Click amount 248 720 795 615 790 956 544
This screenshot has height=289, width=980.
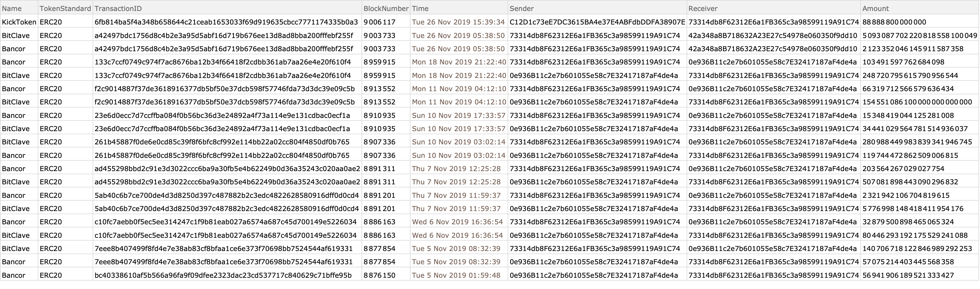(910, 75)
